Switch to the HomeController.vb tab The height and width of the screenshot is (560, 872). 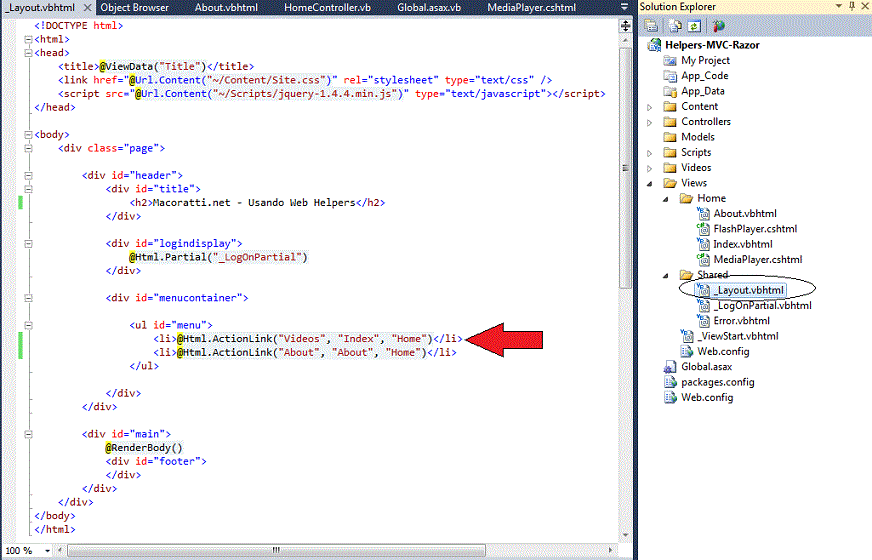coord(327,8)
